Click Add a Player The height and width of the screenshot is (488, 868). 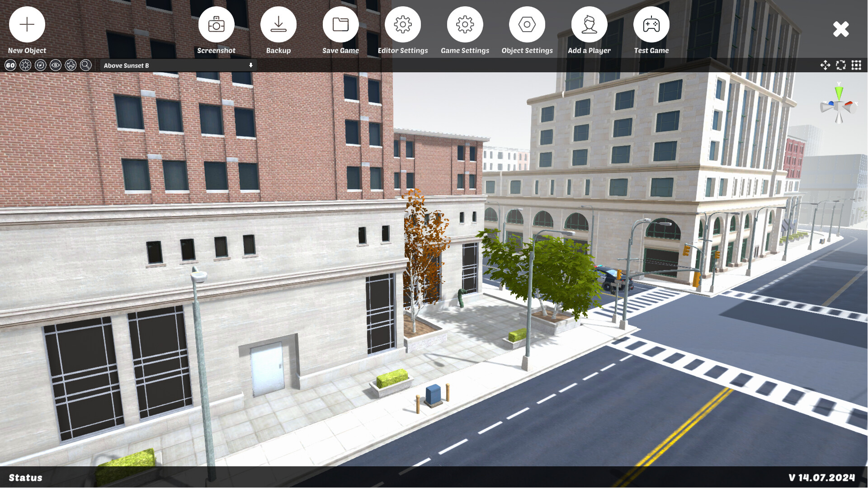(x=589, y=25)
